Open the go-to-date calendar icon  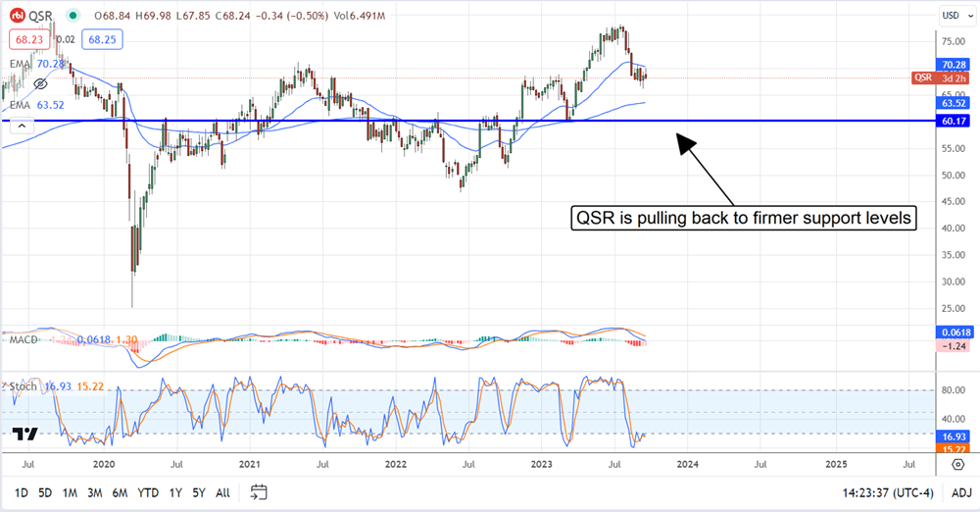259,491
